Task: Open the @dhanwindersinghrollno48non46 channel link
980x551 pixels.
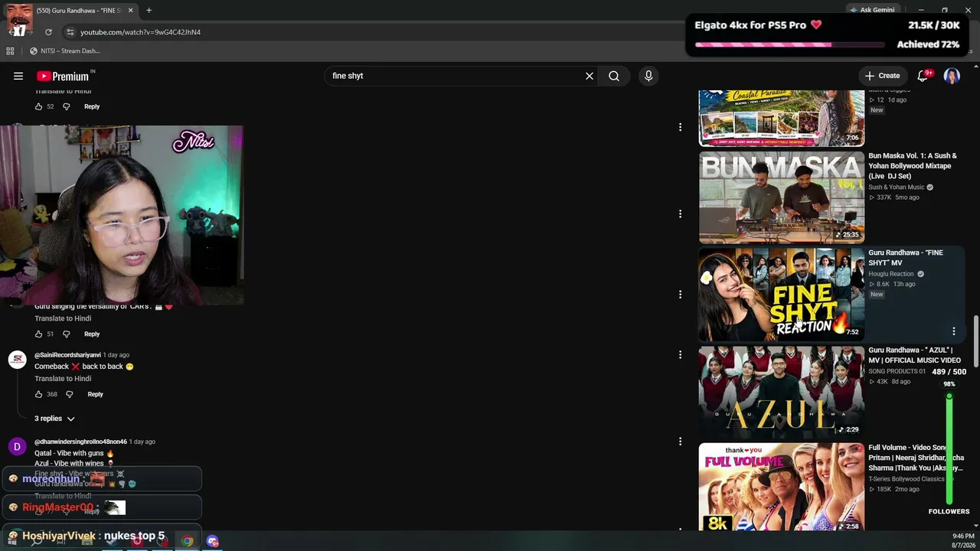Action: point(80,442)
